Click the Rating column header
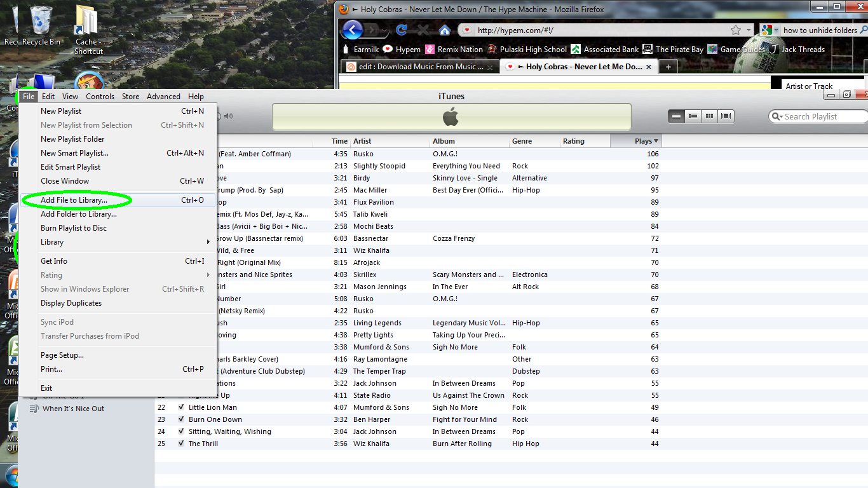The width and height of the screenshot is (868, 488). (x=585, y=141)
